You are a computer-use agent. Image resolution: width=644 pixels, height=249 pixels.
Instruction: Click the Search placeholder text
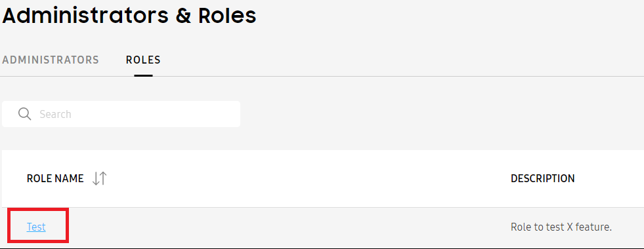tap(55, 114)
